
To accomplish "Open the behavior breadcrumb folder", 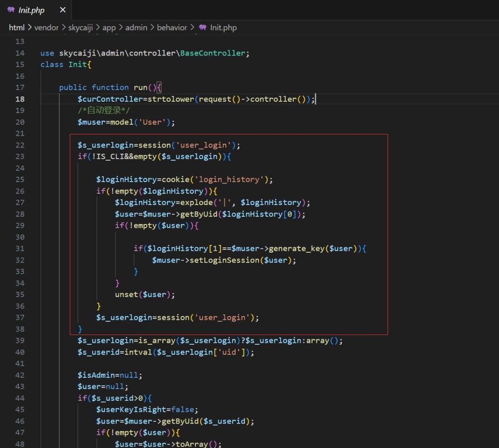I will (x=172, y=28).
